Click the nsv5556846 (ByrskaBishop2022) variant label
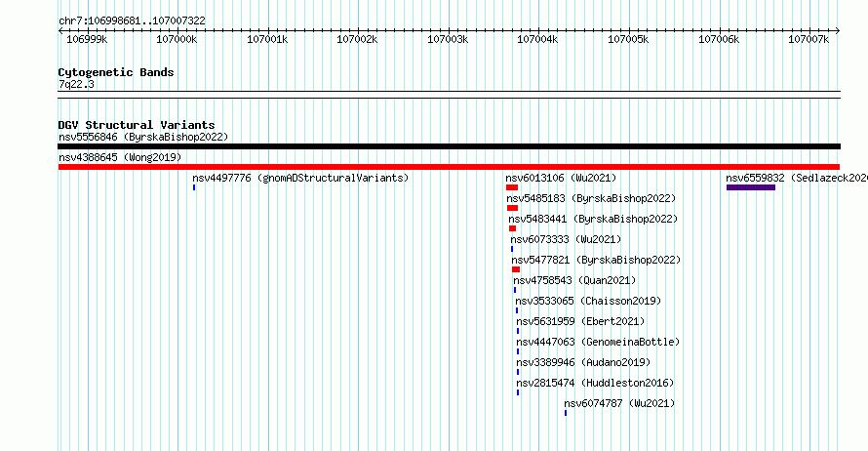Viewport: 868px width, 451px height. tap(143, 137)
